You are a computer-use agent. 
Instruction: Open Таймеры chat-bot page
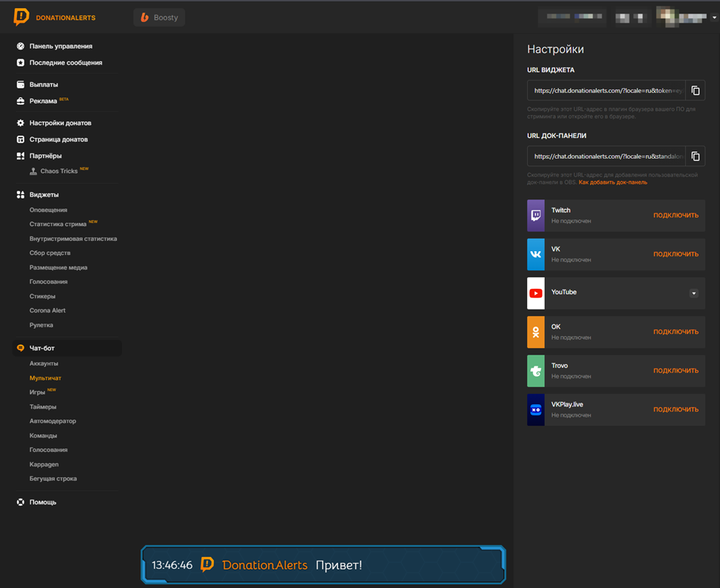point(43,407)
